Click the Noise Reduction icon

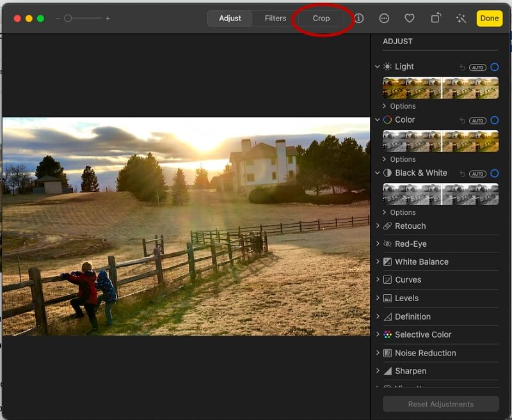tap(387, 353)
